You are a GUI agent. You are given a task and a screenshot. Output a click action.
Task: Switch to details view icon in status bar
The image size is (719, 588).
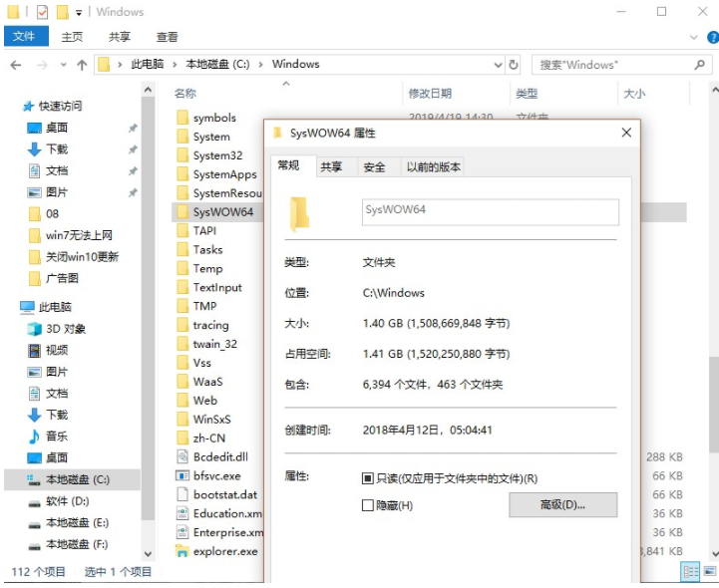690,571
